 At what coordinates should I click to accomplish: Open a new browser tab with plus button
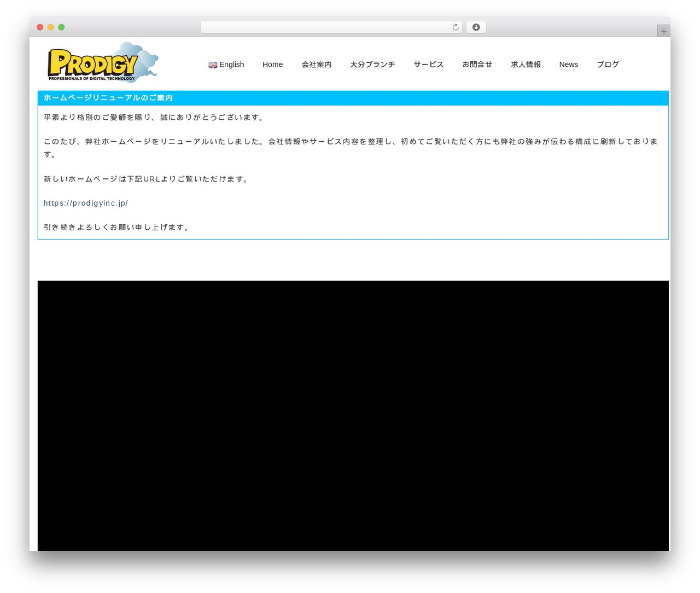(663, 31)
